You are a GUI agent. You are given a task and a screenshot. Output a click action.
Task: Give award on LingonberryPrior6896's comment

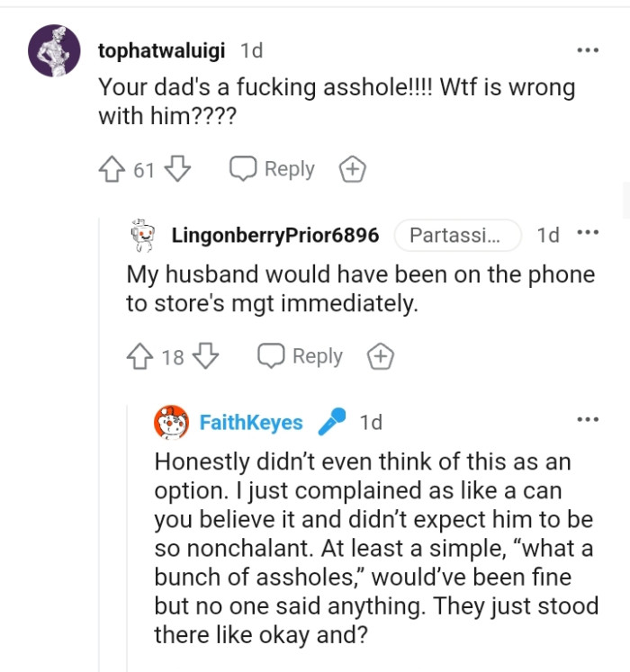[381, 356]
